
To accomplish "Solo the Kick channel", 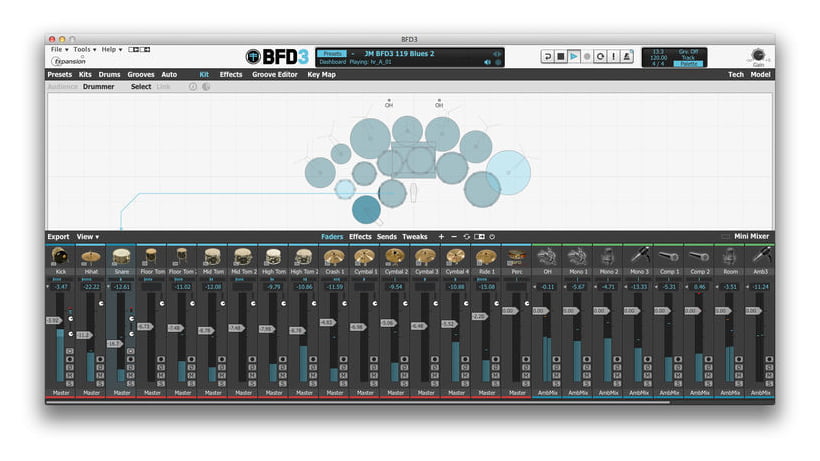I will click(70, 384).
